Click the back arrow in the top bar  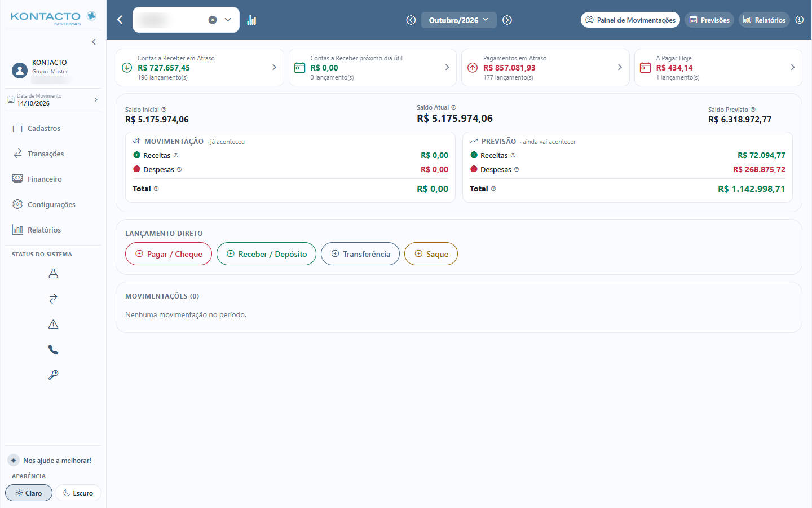[x=120, y=20]
